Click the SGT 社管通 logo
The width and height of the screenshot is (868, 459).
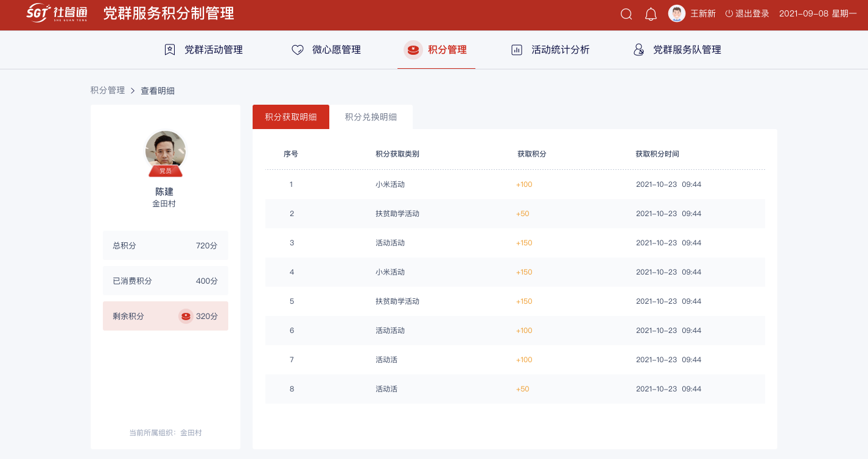point(57,13)
